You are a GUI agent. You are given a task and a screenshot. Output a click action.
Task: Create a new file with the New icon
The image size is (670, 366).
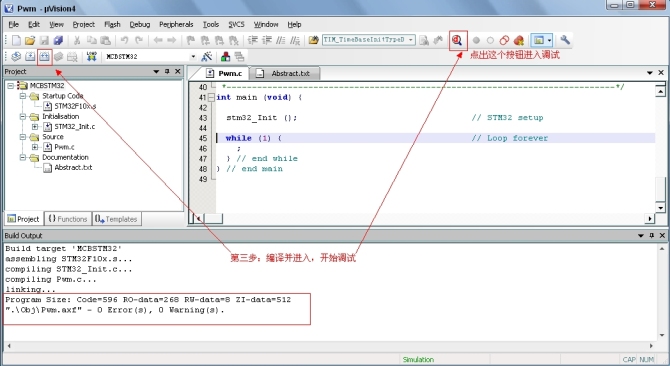16,40
